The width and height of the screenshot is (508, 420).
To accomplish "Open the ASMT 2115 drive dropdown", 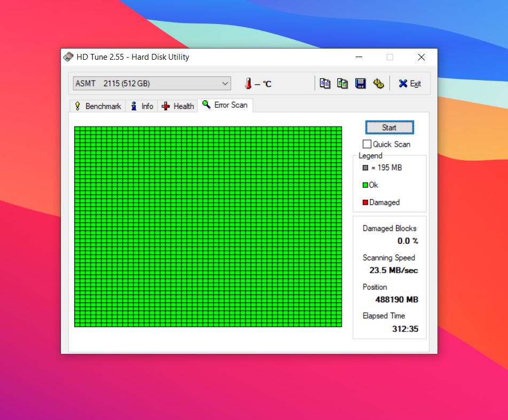I will 152,83.
